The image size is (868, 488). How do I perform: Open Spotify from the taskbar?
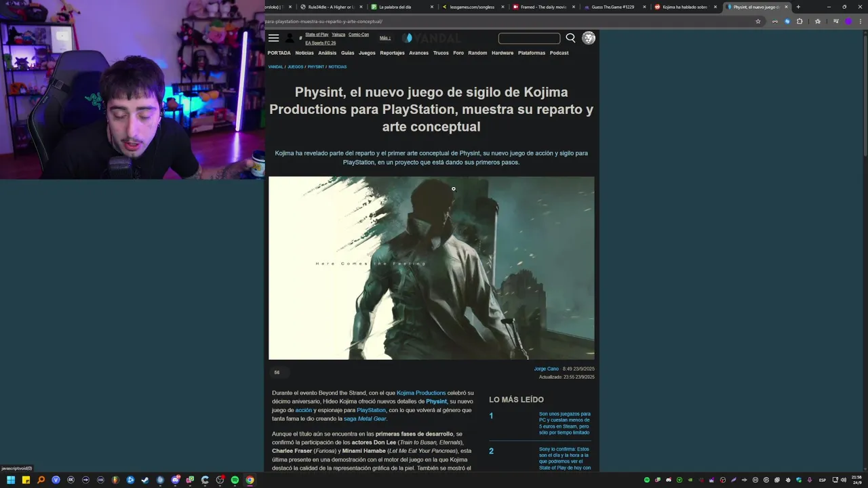[235, 480]
